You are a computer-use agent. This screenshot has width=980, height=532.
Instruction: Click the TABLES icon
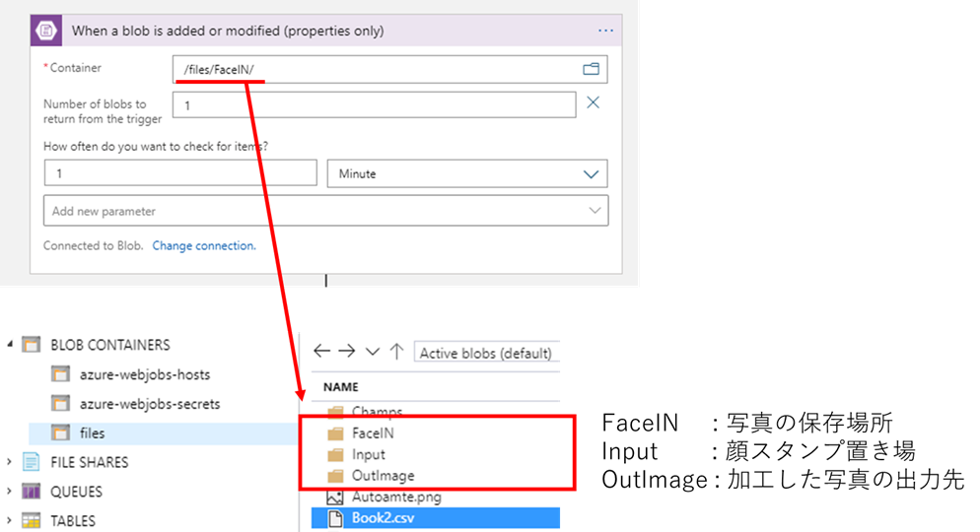tap(32, 520)
